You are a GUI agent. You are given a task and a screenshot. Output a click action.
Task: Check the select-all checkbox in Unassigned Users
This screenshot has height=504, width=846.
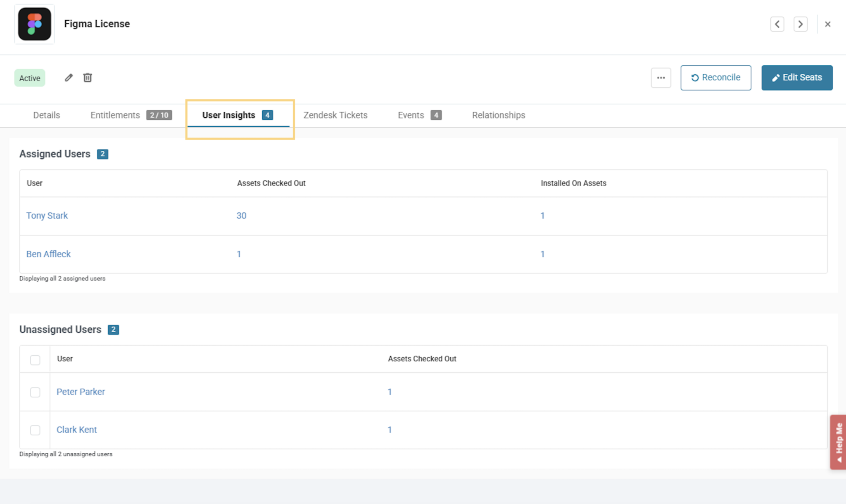(x=35, y=359)
